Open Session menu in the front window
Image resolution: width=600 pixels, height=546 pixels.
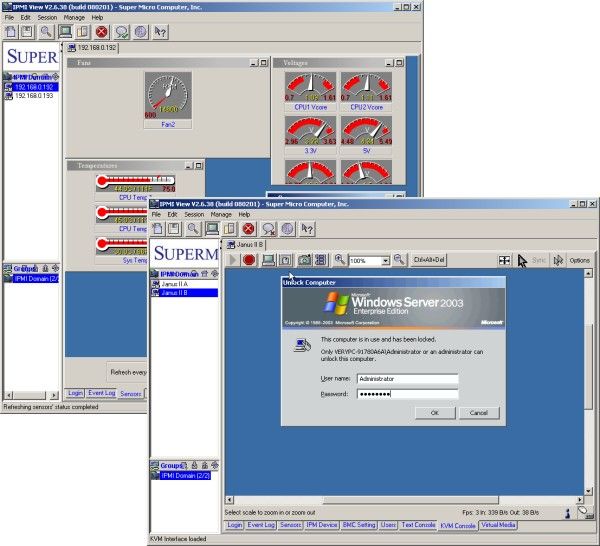click(x=194, y=214)
